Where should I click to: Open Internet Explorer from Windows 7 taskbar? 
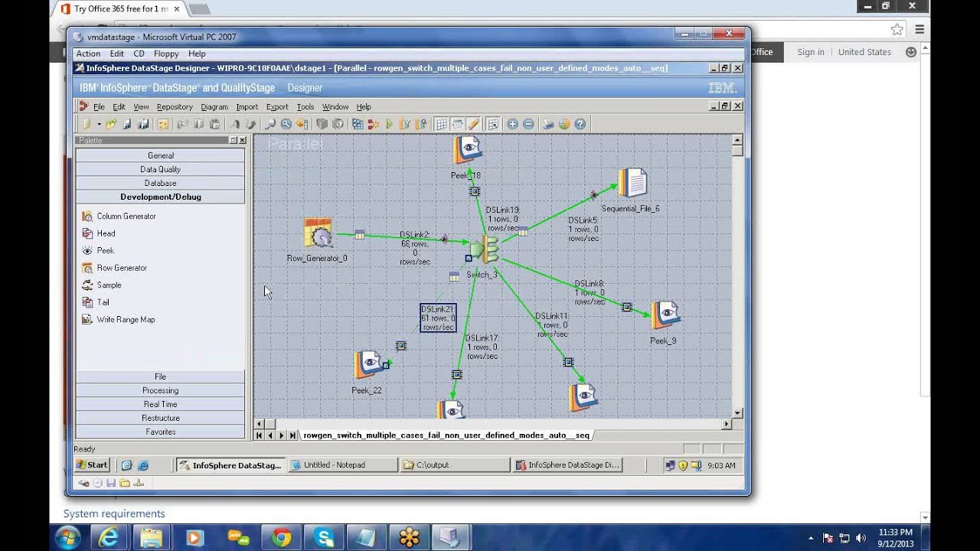(108, 538)
